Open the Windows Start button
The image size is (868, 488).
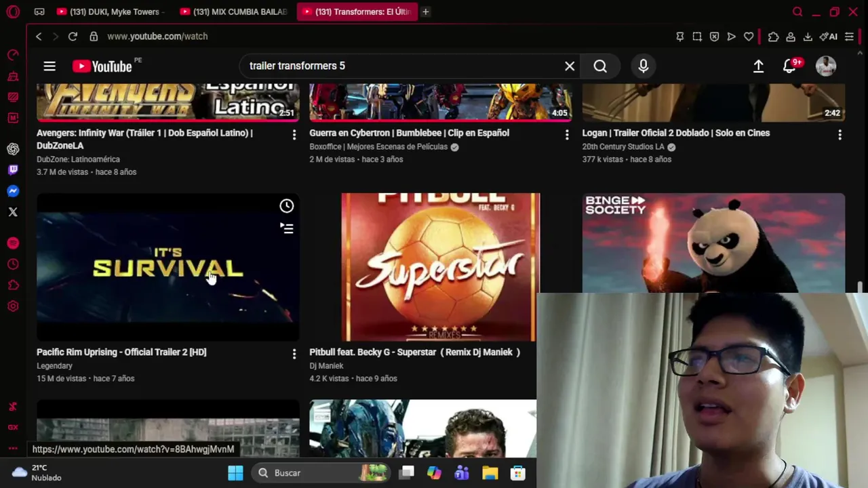tap(235, 473)
